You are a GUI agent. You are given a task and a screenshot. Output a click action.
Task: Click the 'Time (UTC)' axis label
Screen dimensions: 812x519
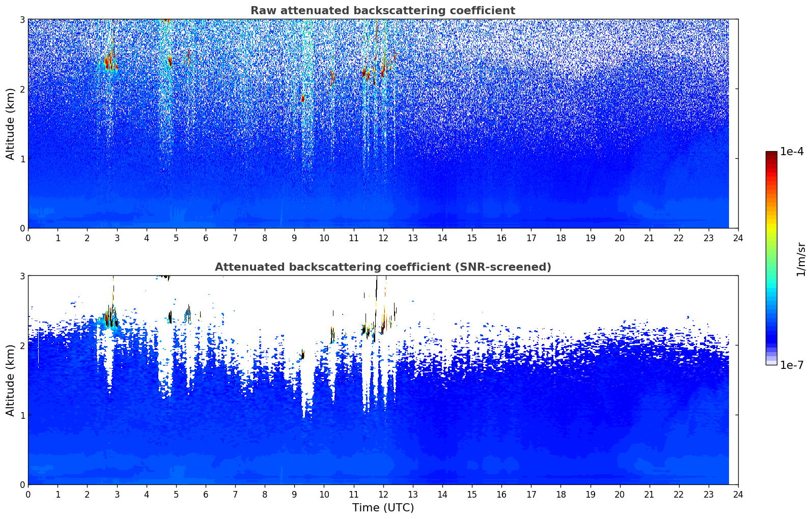(383, 508)
